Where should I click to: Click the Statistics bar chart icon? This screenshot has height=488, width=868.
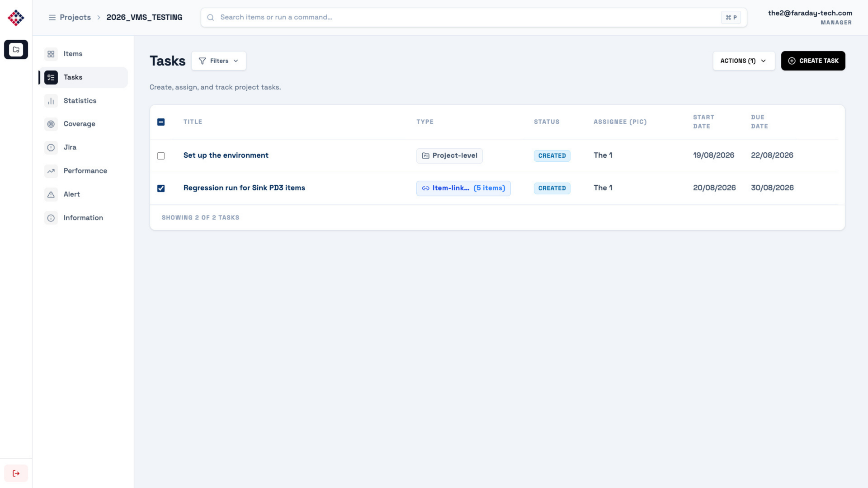[x=51, y=101]
